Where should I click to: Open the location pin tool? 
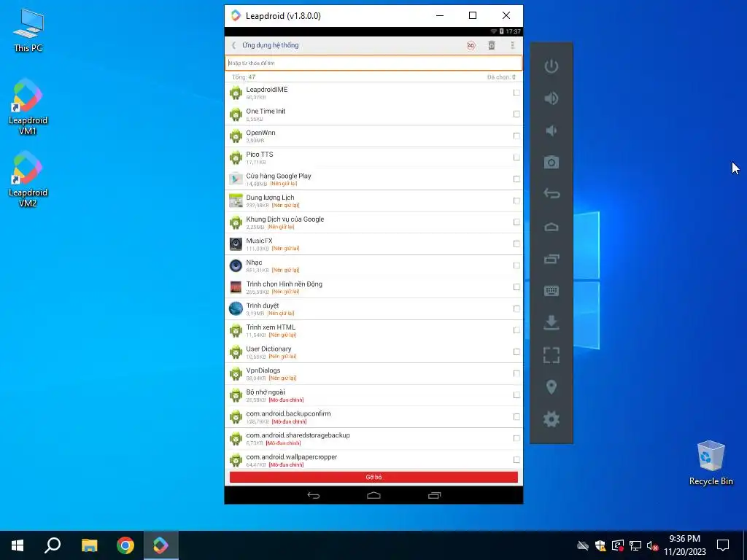point(551,387)
